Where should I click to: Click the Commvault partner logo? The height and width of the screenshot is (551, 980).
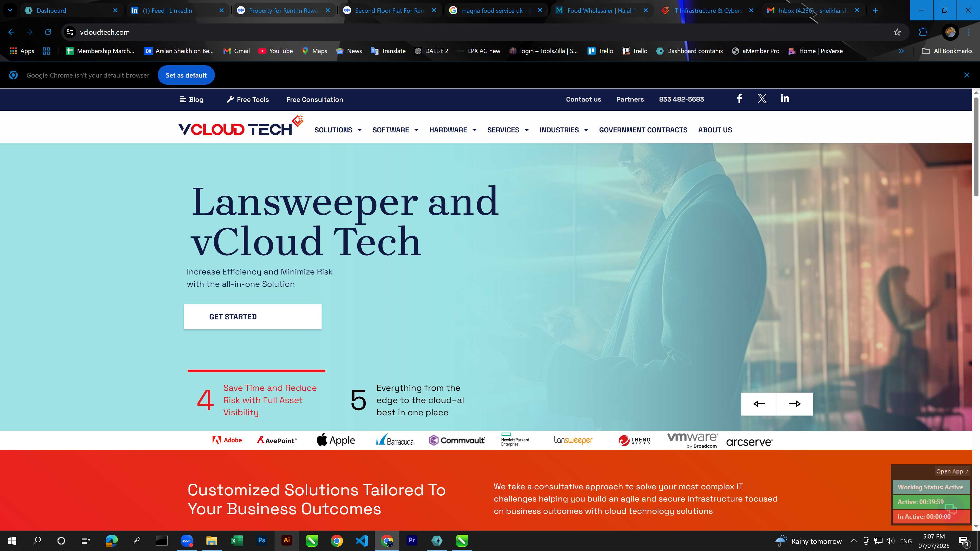click(457, 440)
